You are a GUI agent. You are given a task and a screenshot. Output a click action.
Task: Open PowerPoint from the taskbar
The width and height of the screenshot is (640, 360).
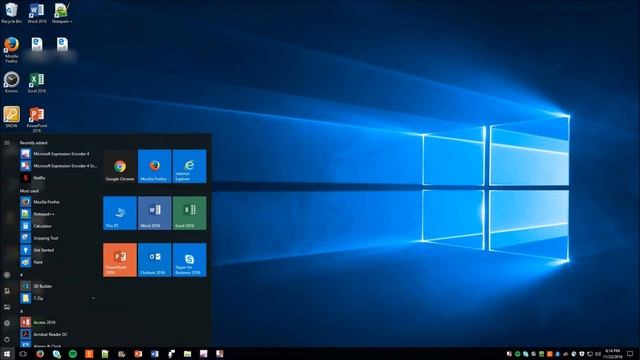pyautogui.click(x=138, y=354)
